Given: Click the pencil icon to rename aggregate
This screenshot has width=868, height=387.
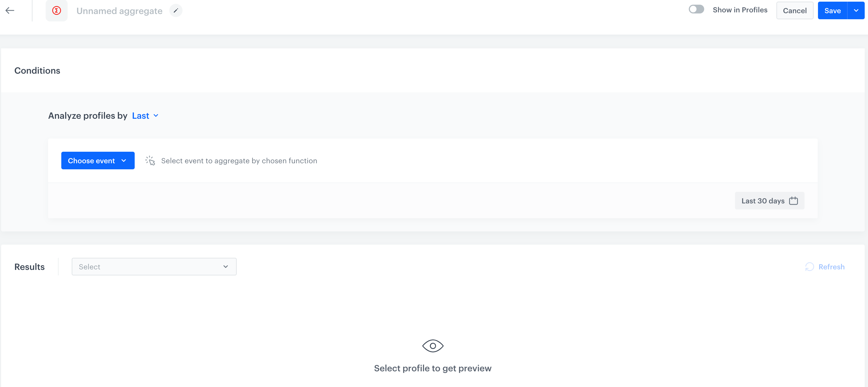Looking at the screenshot, I should tap(176, 11).
